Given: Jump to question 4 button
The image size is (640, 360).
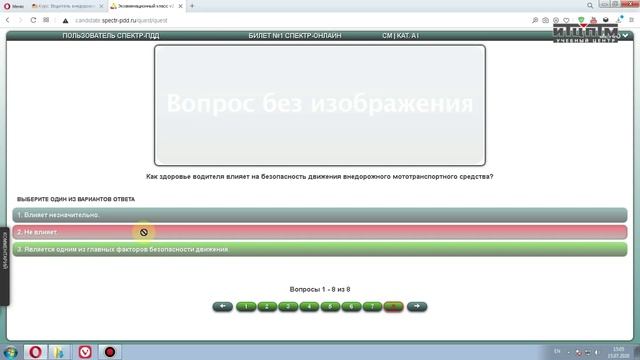Looking at the screenshot, I should pos(309,307).
